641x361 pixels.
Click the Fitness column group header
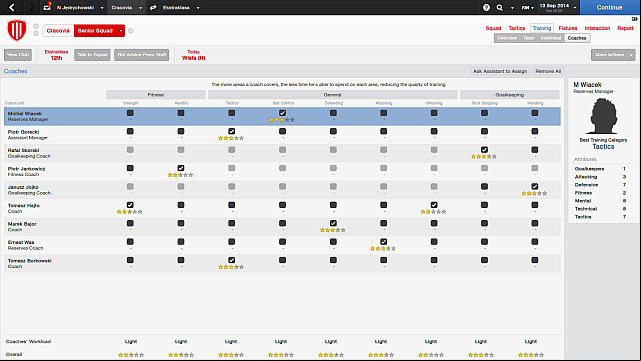click(156, 95)
